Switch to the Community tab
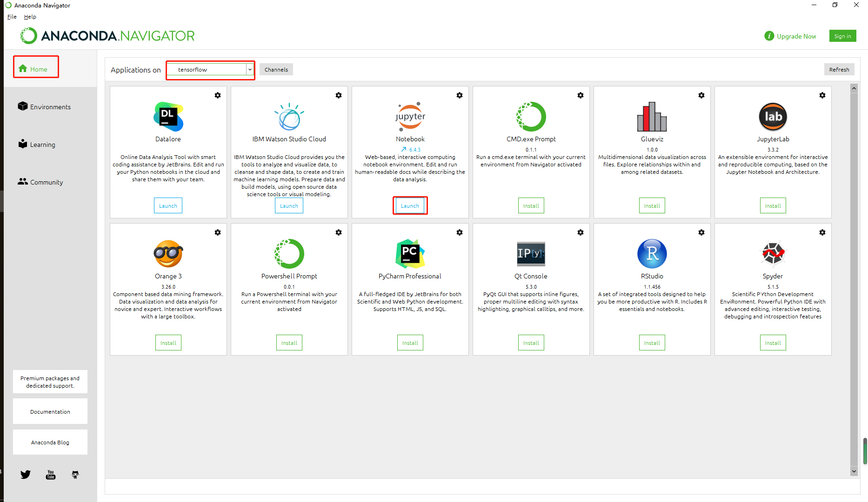The height and width of the screenshot is (502, 868). click(x=40, y=182)
